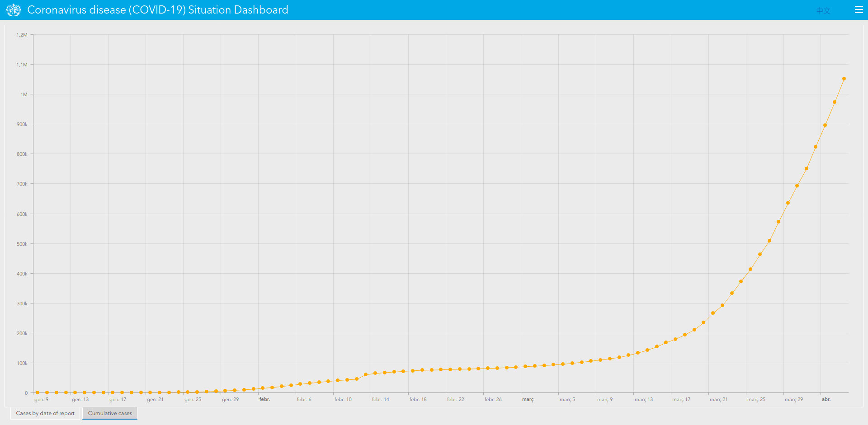Click the '200k' y-axis label
This screenshot has width=868, height=425.
point(22,333)
